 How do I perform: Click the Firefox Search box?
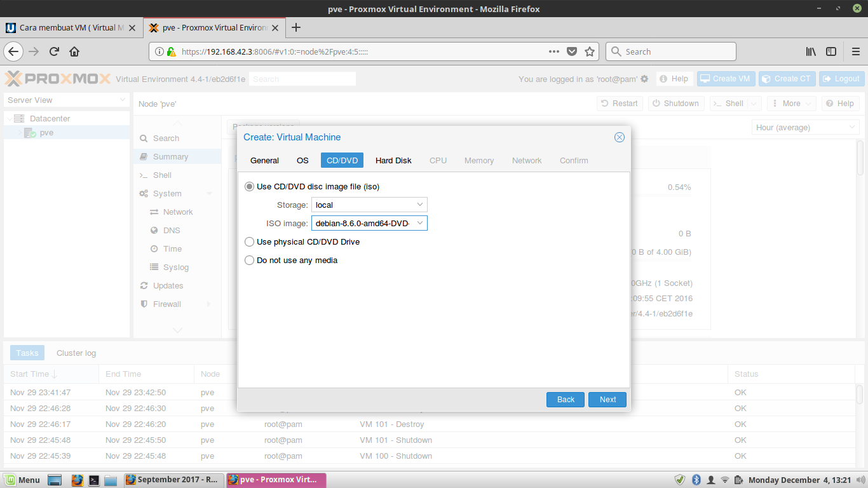click(x=670, y=51)
